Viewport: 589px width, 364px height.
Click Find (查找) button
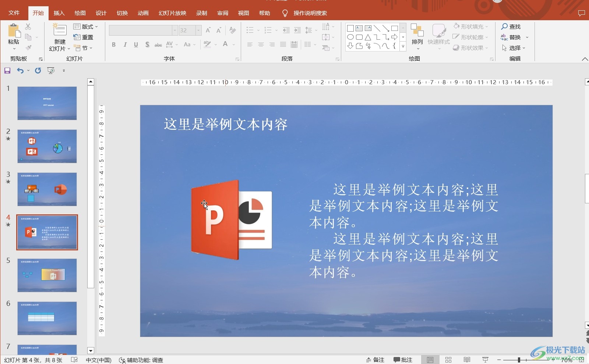point(511,26)
